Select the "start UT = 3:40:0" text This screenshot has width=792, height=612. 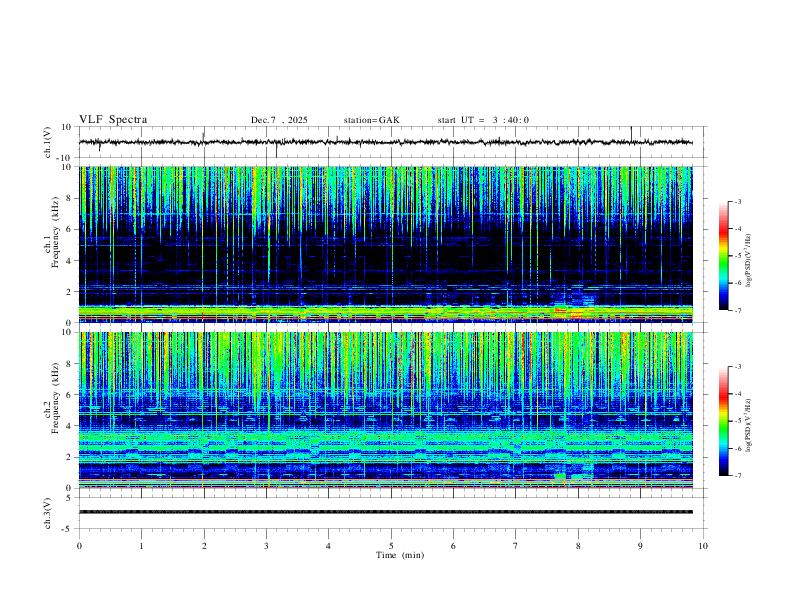point(483,120)
